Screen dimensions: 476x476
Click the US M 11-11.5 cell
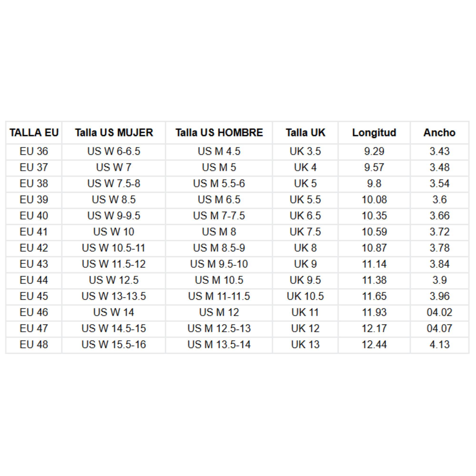coord(219,296)
